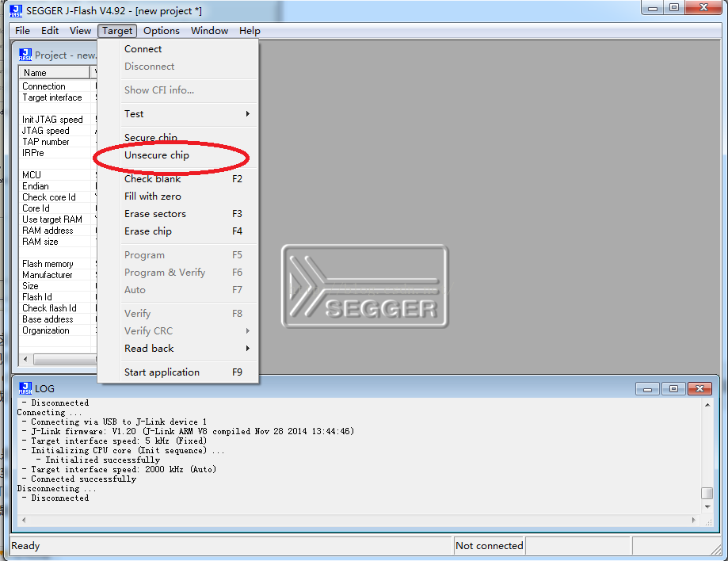The height and width of the screenshot is (561, 728).
Task: Click the 'Ready' status bar text
Action: [x=25, y=546]
